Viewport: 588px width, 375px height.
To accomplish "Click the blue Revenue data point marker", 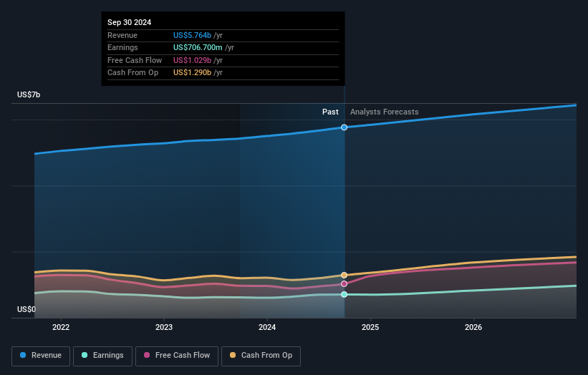I will (x=344, y=127).
